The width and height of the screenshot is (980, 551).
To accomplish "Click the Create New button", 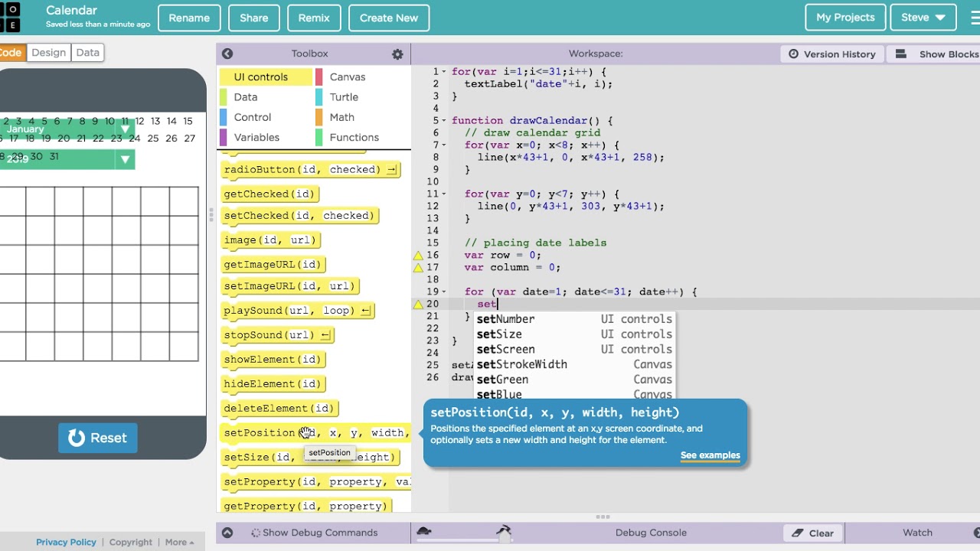I will coord(389,18).
